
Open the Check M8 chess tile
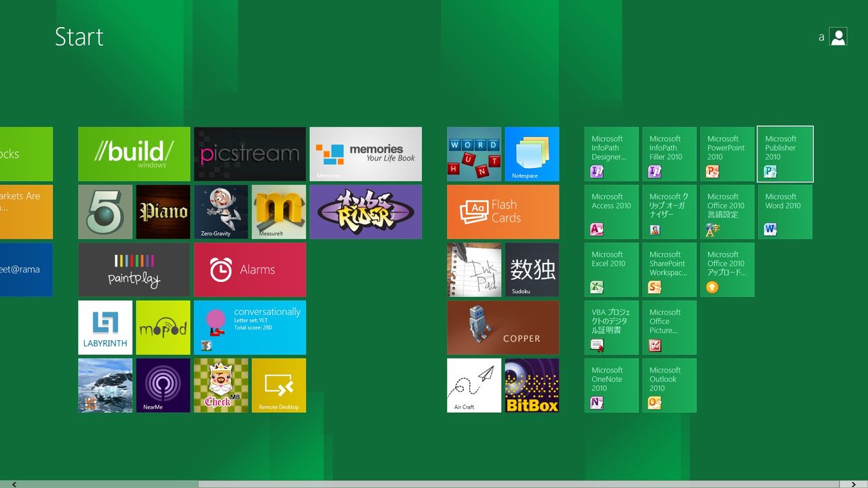click(221, 386)
